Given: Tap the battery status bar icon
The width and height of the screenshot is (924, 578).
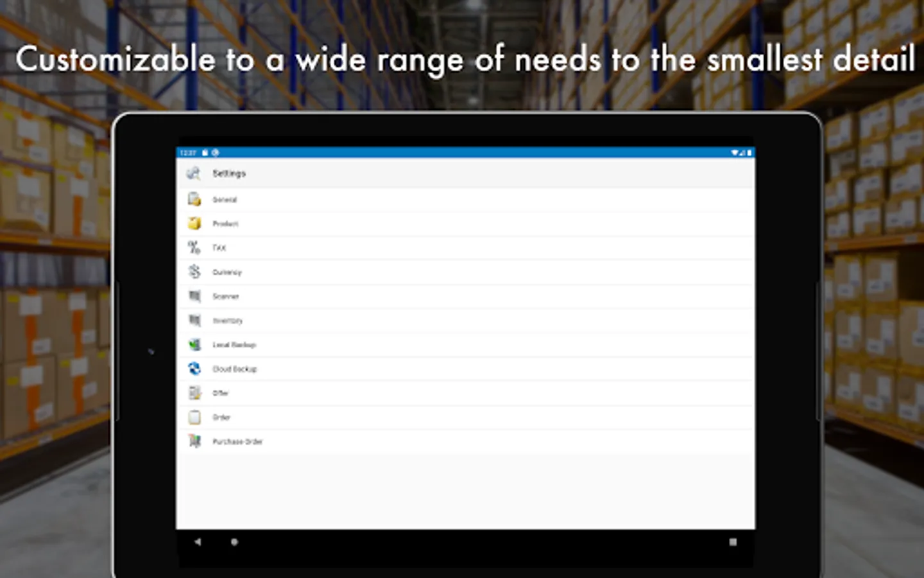Looking at the screenshot, I should (x=749, y=153).
